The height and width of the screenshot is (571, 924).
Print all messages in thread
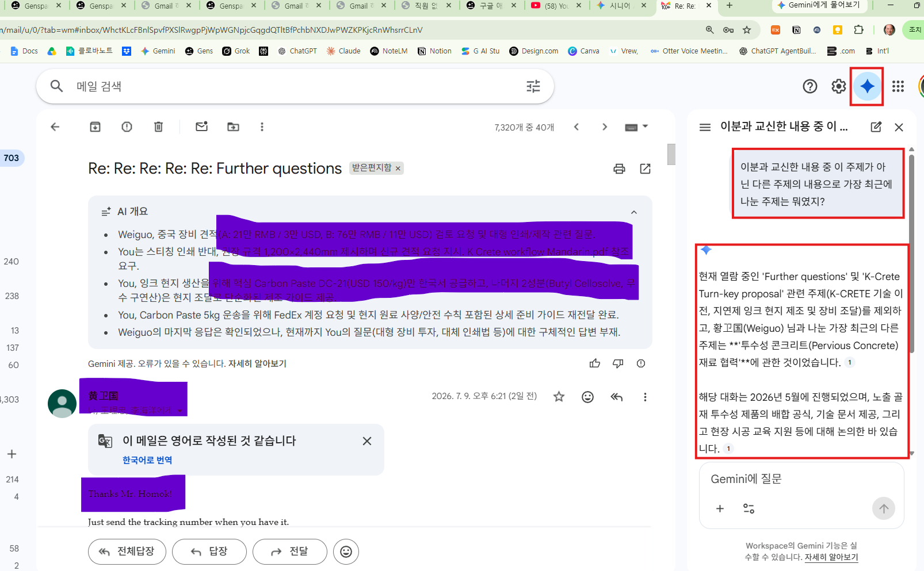[x=619, y=168]
